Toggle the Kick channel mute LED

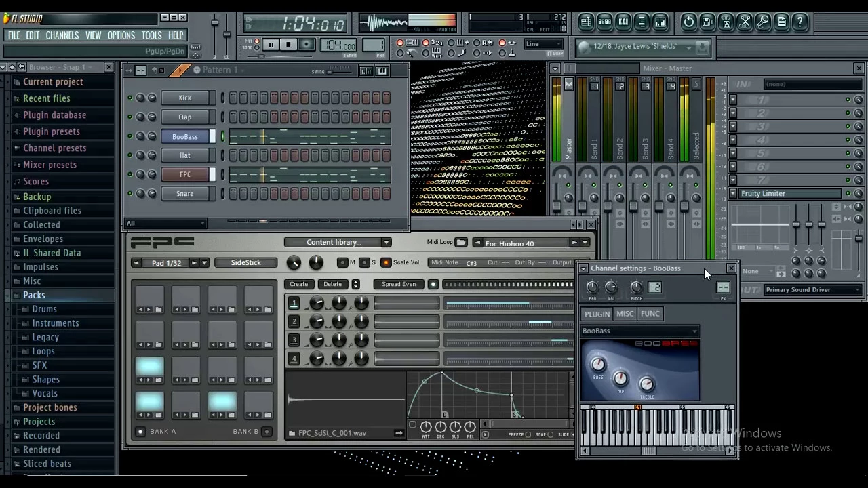130,98
